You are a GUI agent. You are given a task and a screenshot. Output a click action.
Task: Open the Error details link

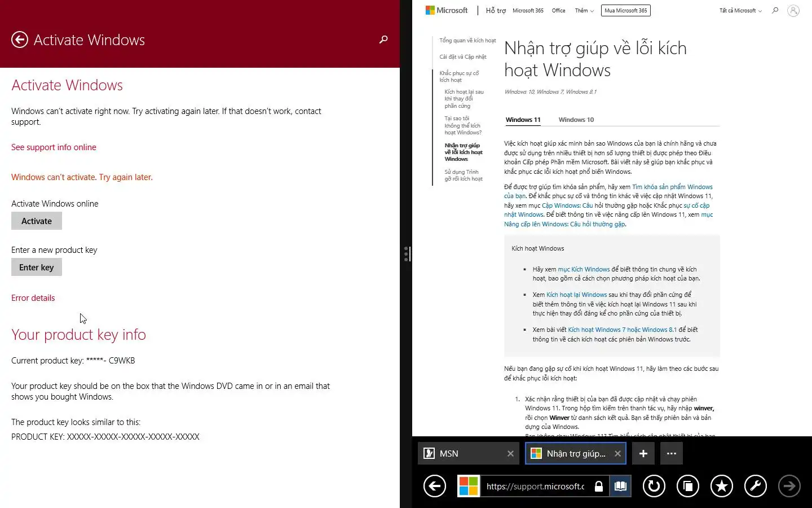tap(33, 298)
